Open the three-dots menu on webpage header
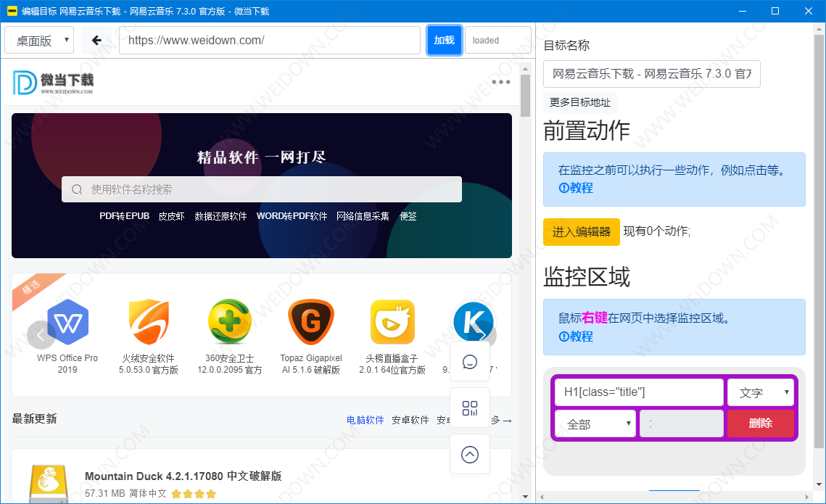The width and height of the screenshot is (826, 504). coord(500,82)
